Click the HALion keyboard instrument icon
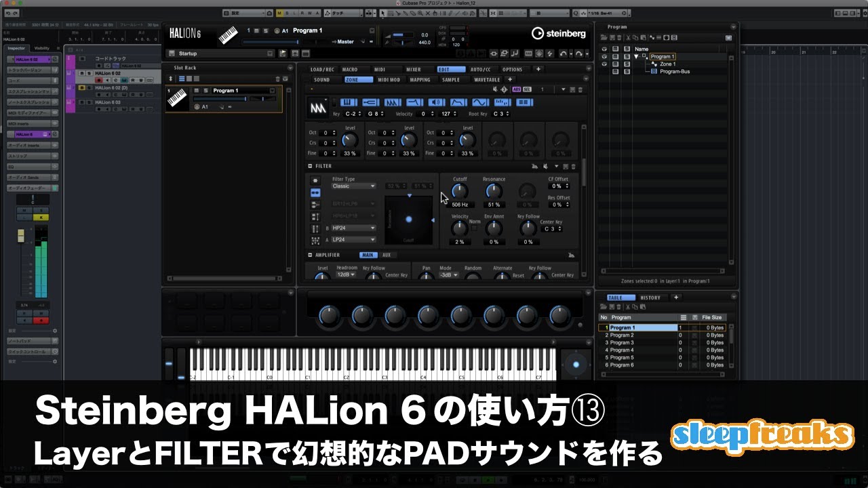Screen dimensions: 868x488 (x=228, y=37)
